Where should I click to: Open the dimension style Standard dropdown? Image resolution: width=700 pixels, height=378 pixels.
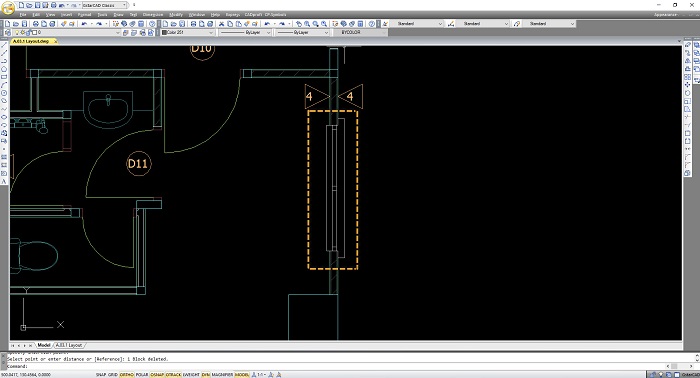click(506, 24)
